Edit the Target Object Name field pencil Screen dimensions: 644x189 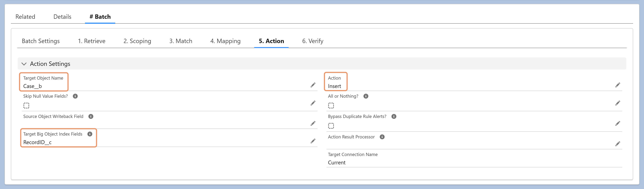(x=313, y=85)
